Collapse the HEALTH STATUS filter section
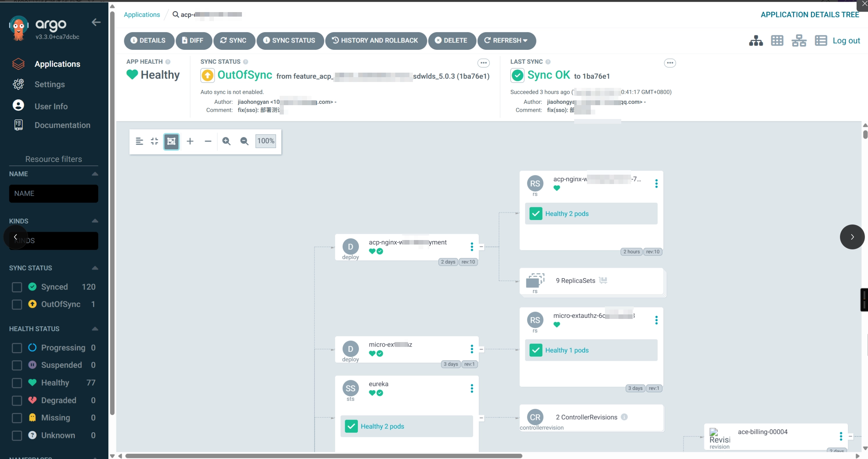This screenshot has height=459, width=868. [x=95, y=329]
